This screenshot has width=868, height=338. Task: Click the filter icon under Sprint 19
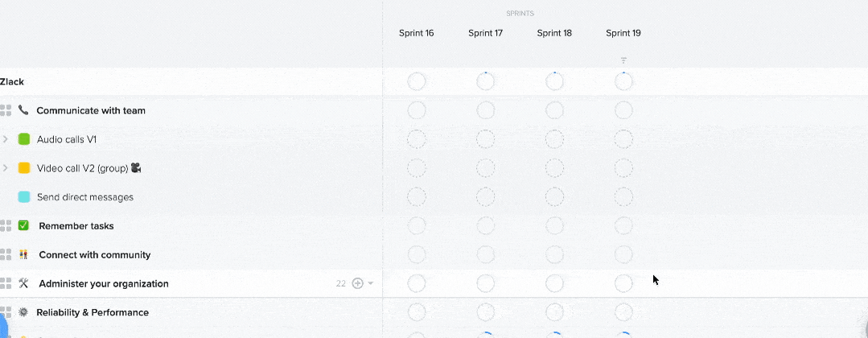(x=623, y=60)
